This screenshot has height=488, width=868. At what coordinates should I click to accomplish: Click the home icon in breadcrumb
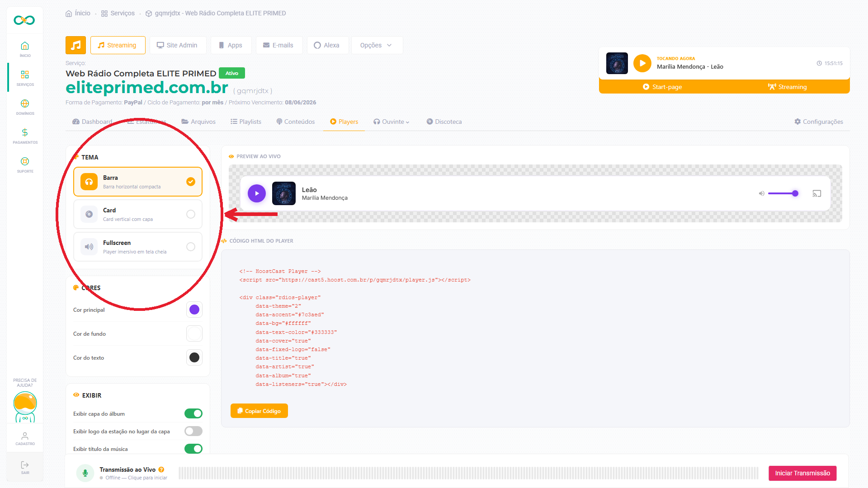point(69,14)
